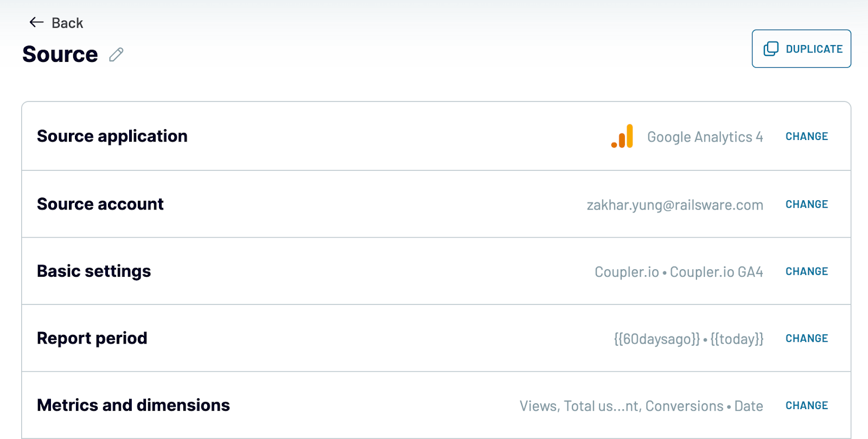Screen dimensions: 868x439
Task: Select the zakhar.yung@railsware.com account text
Action: click(x=675, y=205)
